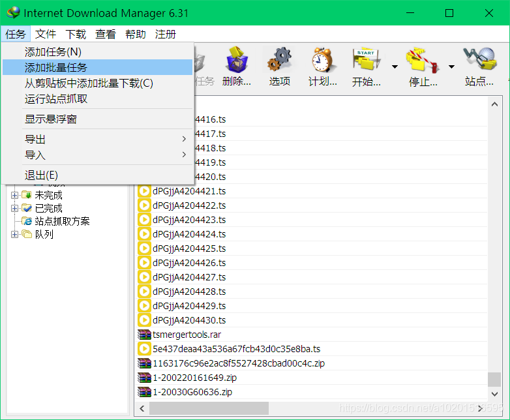510x420 pixels.
Task: Select file 1-200220161649.zip
Action: (x=194, y=378)
